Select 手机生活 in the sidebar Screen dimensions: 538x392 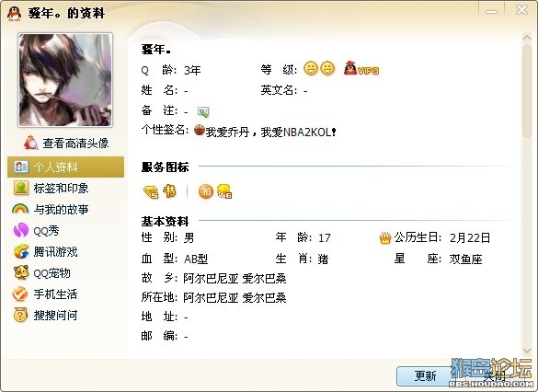[45, 294]
